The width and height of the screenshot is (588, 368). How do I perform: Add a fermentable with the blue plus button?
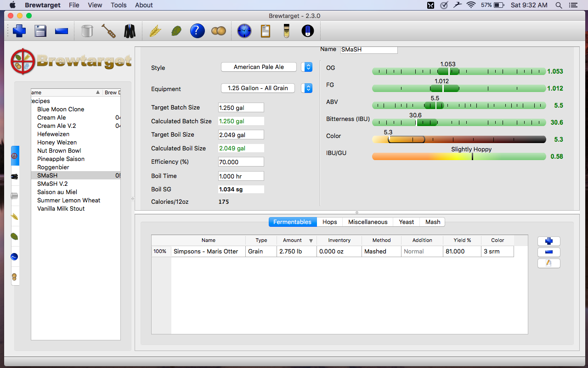(x=549, y=241)
